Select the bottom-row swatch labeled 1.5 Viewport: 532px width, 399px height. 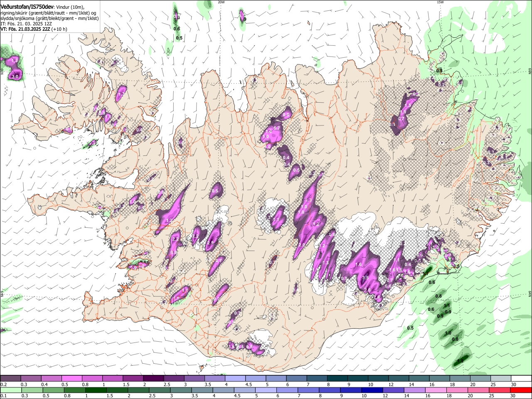tap(117, 390)
